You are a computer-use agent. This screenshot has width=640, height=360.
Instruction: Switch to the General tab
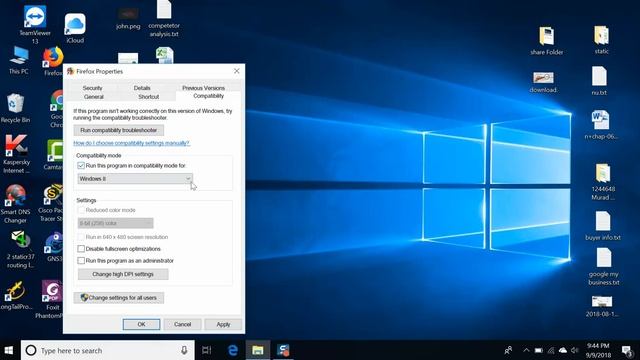click(93, 97)
